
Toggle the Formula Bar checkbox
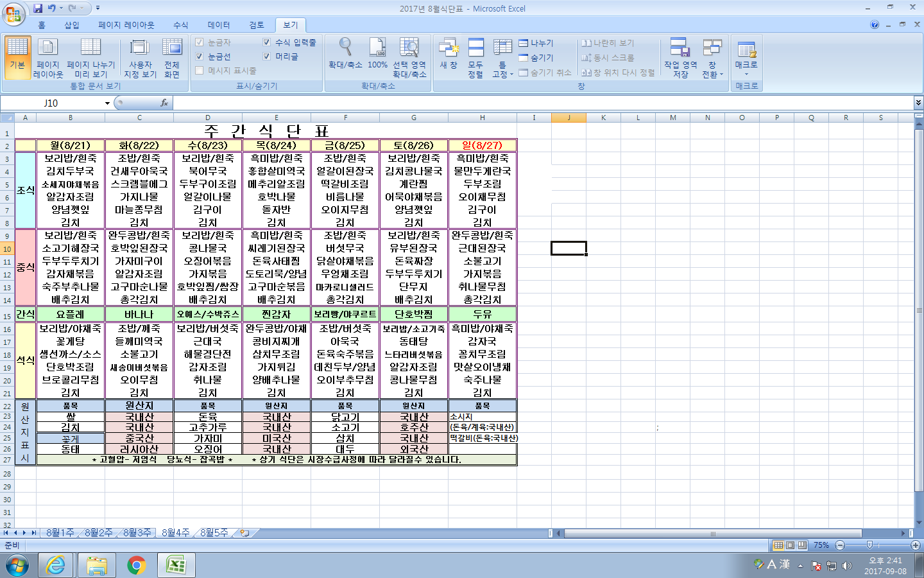(x=267, y=42)
